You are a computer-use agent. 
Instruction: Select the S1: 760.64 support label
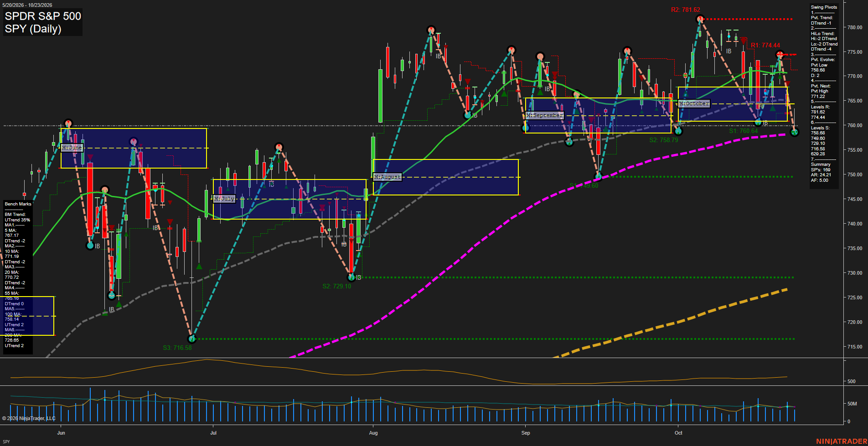click(x=744, y=131)
